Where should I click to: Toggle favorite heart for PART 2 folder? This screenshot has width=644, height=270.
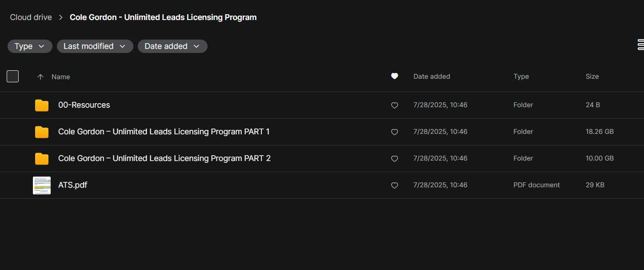click(x=394, y=159)
